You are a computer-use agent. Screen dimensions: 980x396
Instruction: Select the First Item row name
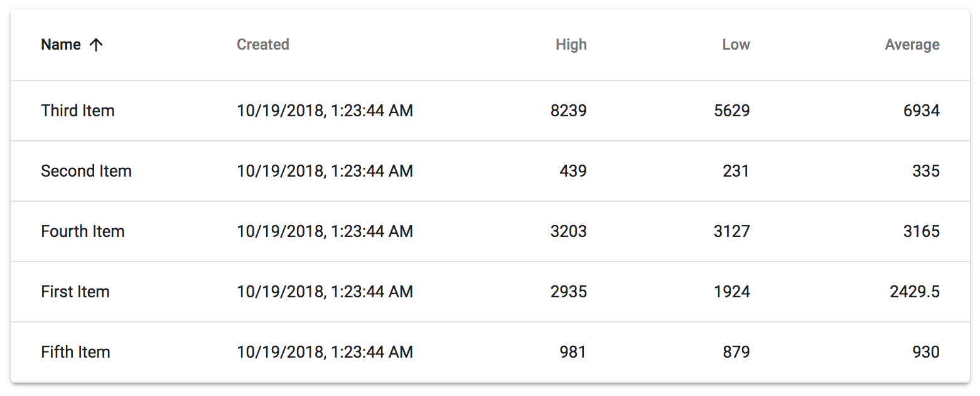coord(75,292)
